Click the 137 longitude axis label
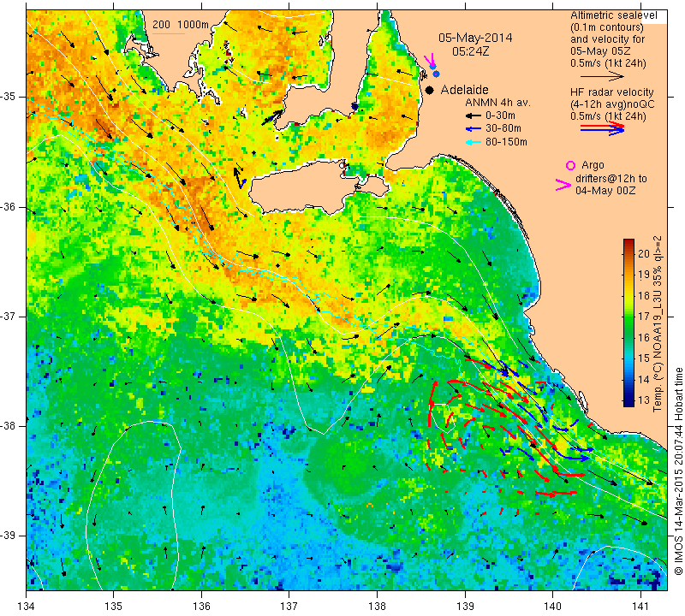Viewport: 685px width, 616px height. pos(289,607)
